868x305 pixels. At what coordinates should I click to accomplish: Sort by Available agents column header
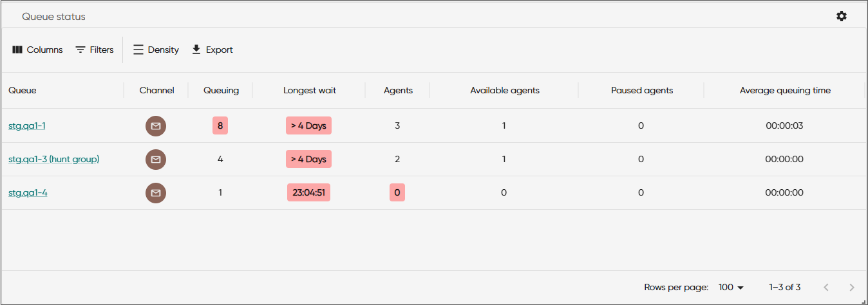coord(505,91)
